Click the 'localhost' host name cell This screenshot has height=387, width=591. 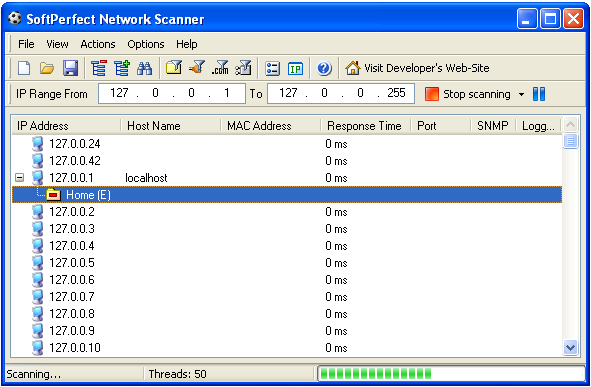pos(146,177)
